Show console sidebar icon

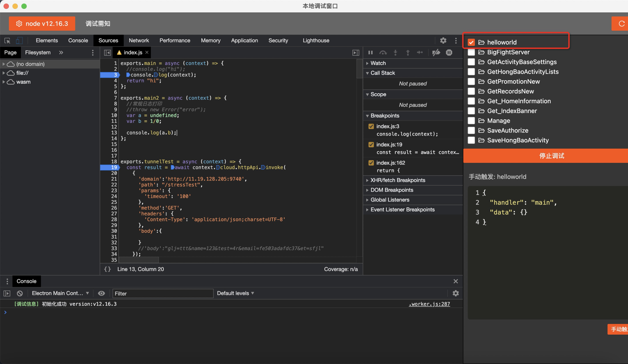click(x=7, y=293)
